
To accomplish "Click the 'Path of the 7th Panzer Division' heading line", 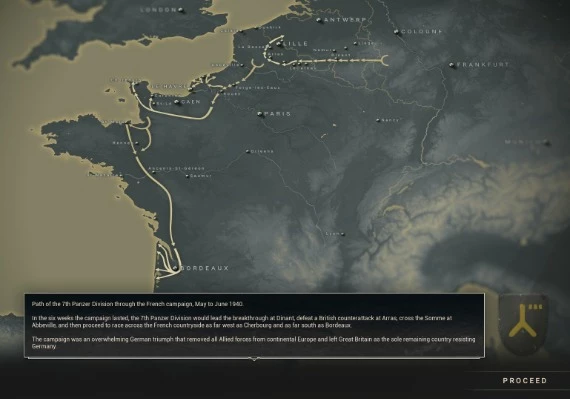I will [x=137, y=304].
